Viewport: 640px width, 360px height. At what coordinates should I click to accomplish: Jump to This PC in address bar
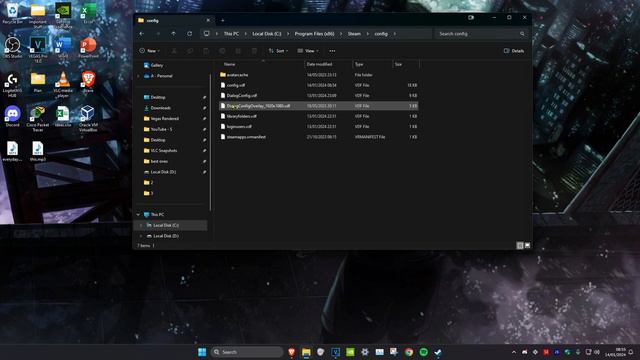[231, 34]
